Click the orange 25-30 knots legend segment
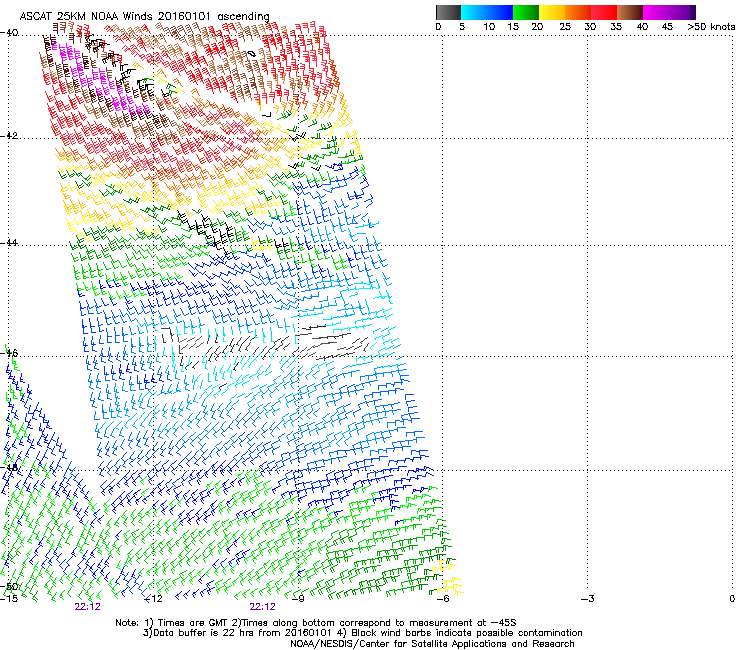 (x=578, y=12)
